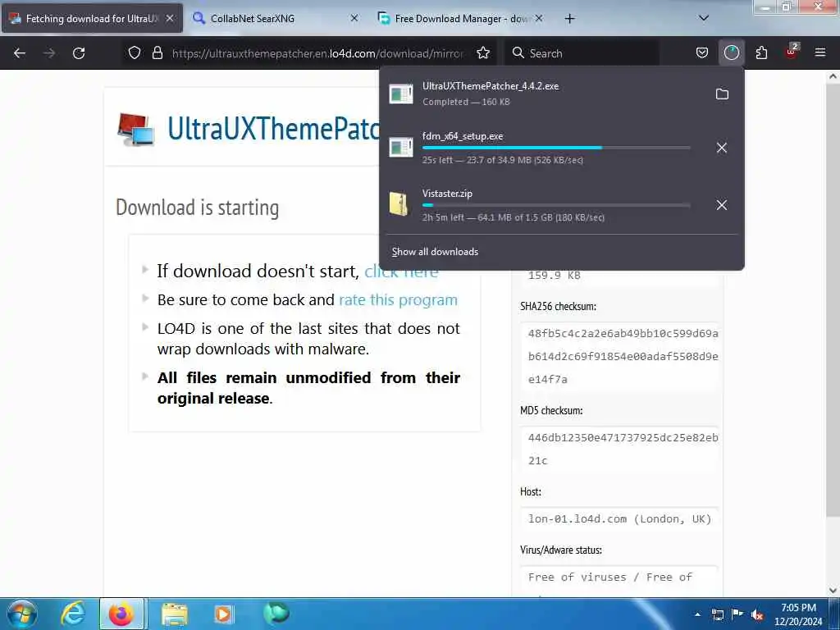The height and width of the screenshot is (630, 840).
Task: Open Windows Explorer from the taskbar
Action: pos(175,614)
